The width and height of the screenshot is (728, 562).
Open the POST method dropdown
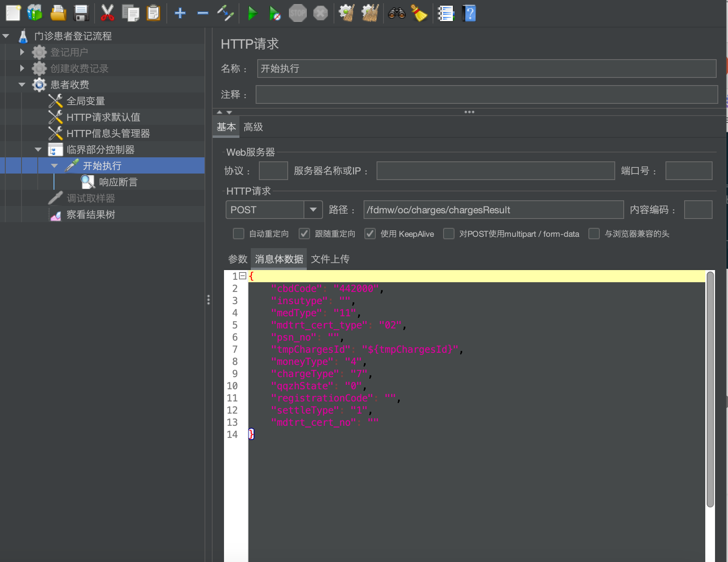313,210
